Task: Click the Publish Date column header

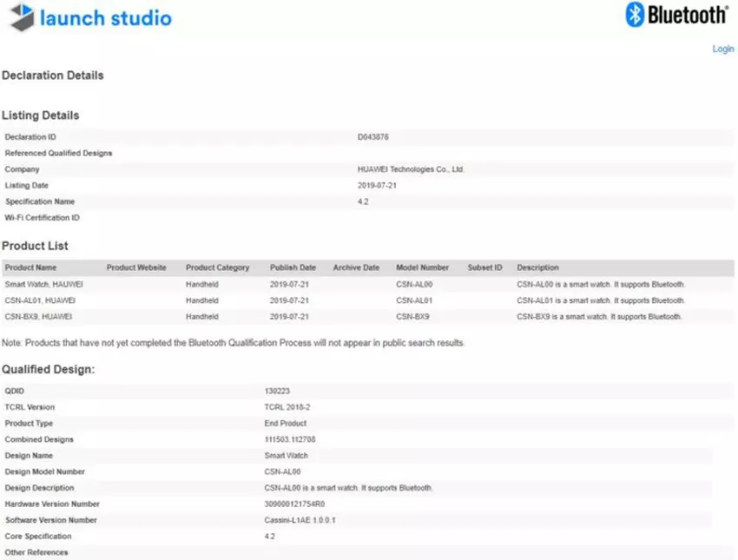Action: pos(293,267)
